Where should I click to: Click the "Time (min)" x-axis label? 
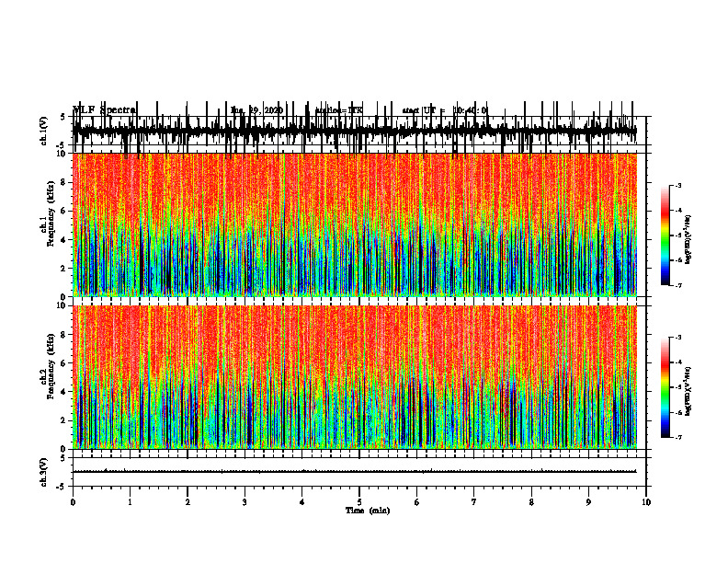click(x=368, y=511)
